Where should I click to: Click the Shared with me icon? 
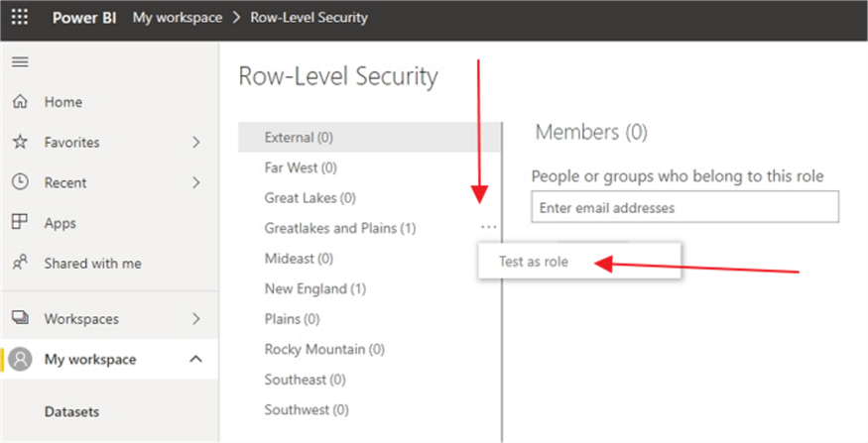(x=19, y=264)
